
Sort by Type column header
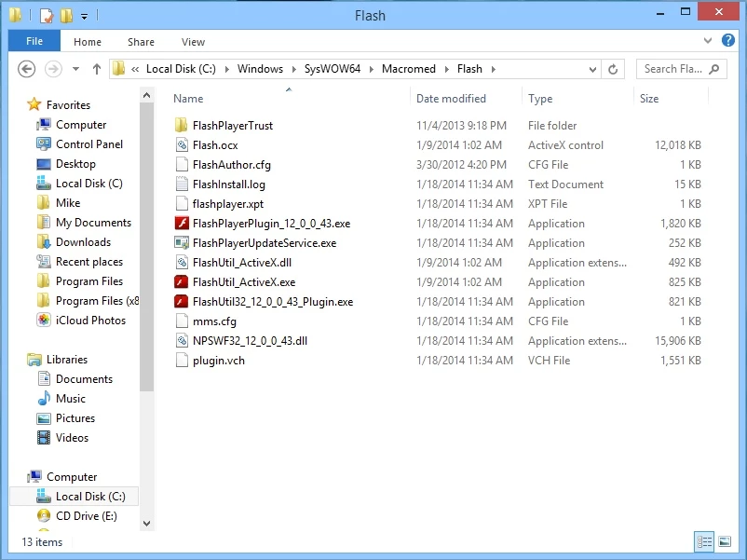pos(540,99)
